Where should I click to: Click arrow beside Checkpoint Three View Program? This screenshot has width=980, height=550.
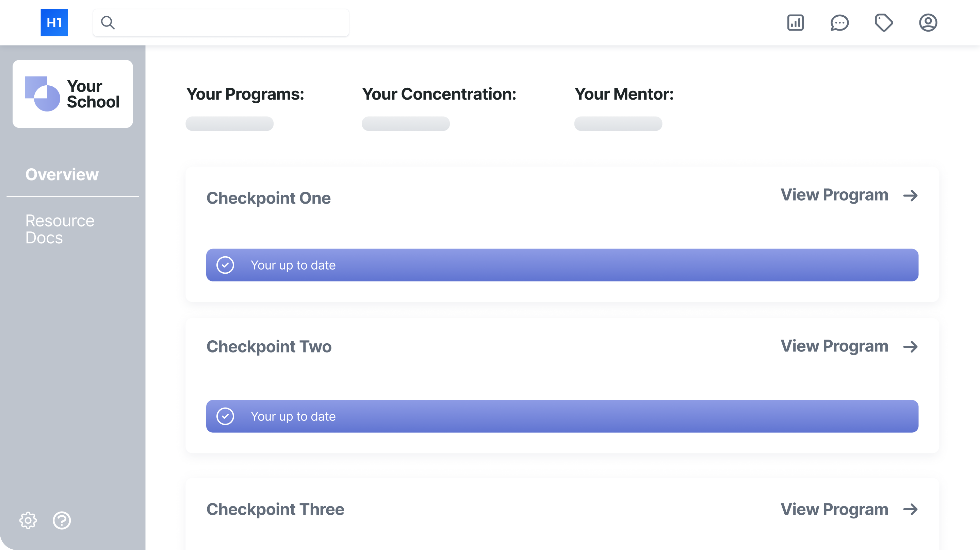(910, 509)
